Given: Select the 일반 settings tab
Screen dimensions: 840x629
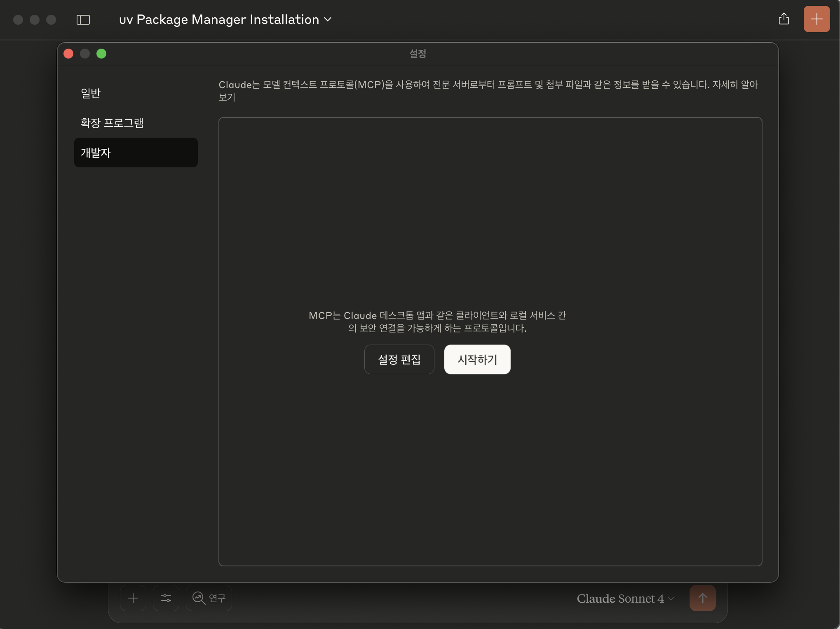Looking at the screenshot, I should tap(91, 93).
